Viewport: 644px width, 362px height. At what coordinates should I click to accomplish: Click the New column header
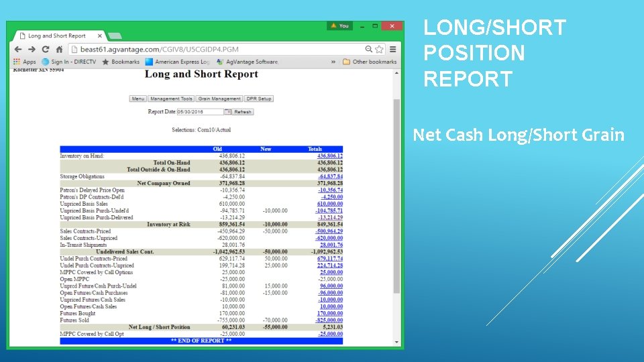click(266, 149)
